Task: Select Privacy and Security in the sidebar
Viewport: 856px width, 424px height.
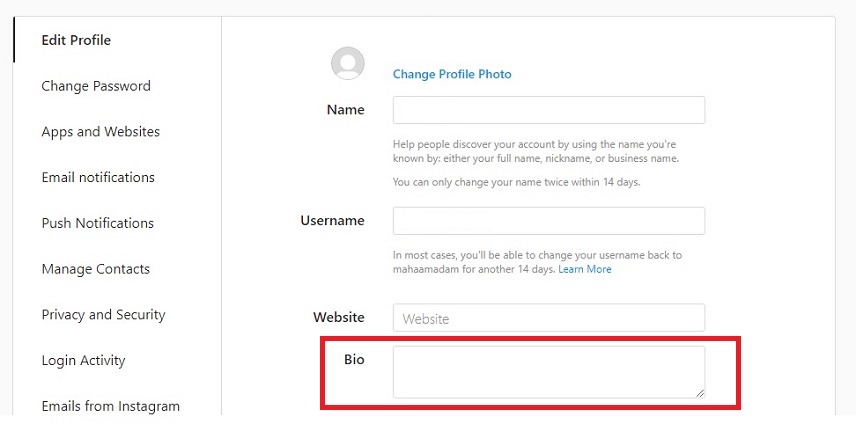Action: pos(103,315)
